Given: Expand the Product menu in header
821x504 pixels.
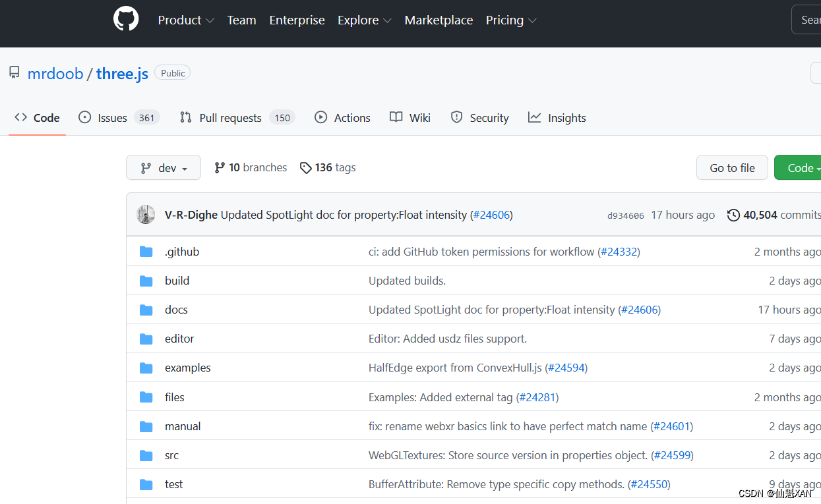Looking at the screenshot, I should point(186,20).
